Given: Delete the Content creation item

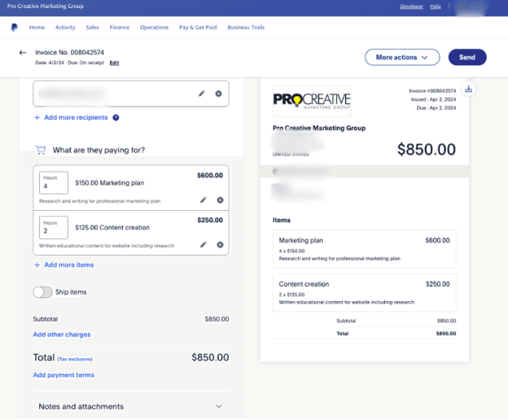Looking at the screenshot, I should click(220, 244).
